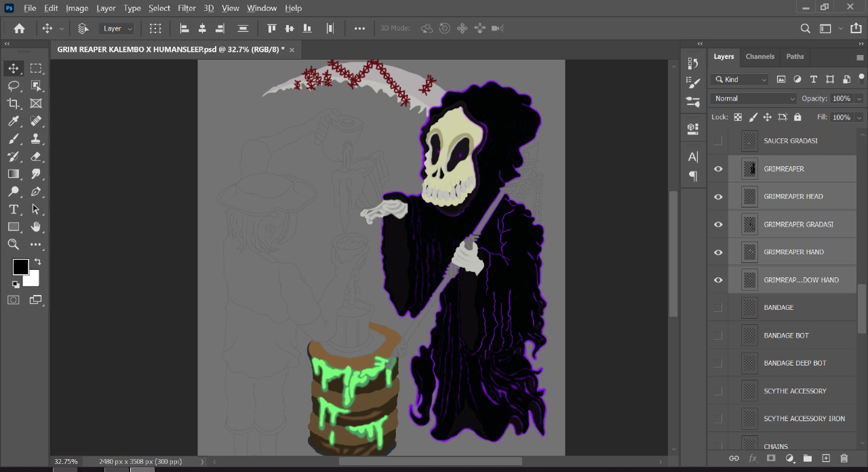The image size is (868, 472).
Task: Open the Move tool preset picker arrow
Action: click(62, 28)
